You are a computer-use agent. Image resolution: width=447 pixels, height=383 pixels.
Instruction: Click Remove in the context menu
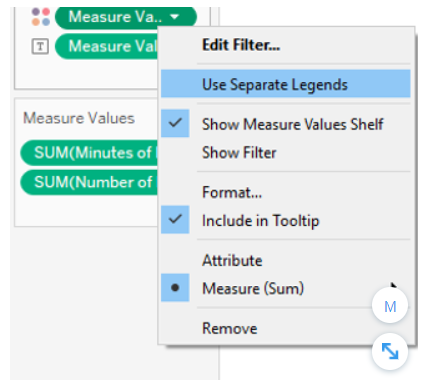tap(230, 328)
